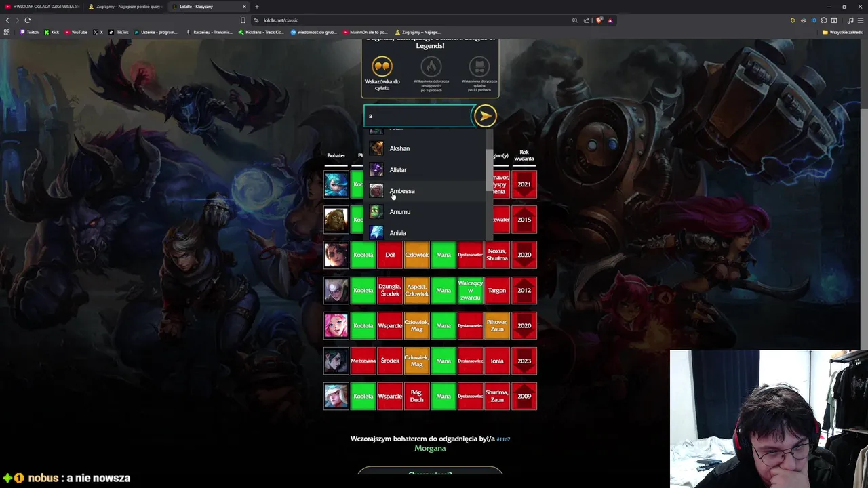The height and width of the screenshot is (488, 868).
Task: Go back with the browser back arrow
Action: pos(8,20)
